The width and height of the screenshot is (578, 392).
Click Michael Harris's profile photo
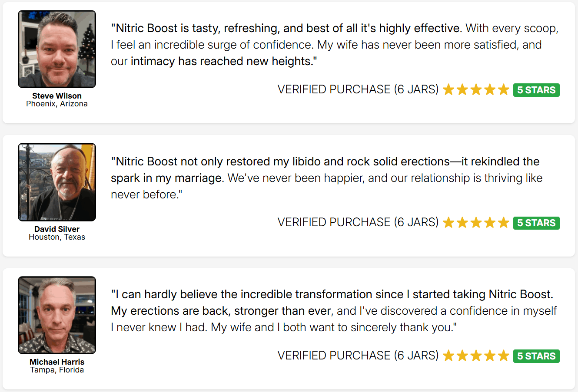click(x=57, y=315)
